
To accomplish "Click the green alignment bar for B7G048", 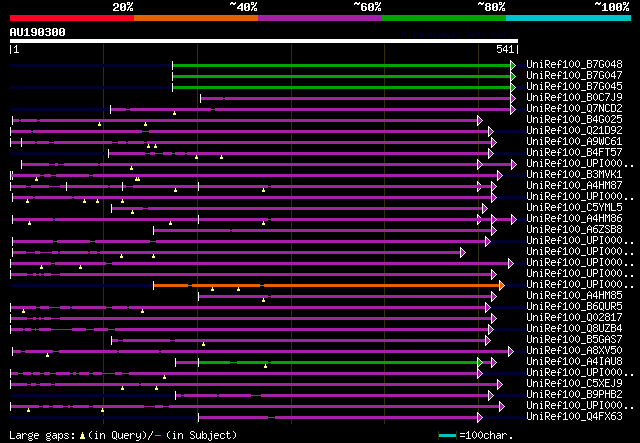I will [x=342, y=65].
